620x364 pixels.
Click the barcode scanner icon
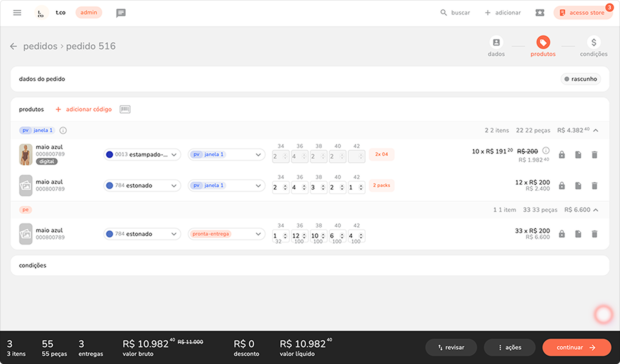pos(125,109)
